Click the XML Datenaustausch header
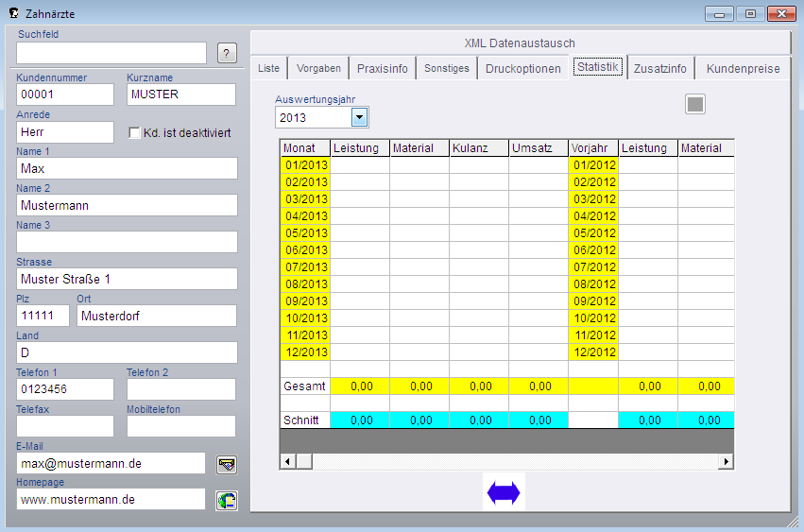The height and width of the screenshot is (532, 804). [x=520, y=43]
